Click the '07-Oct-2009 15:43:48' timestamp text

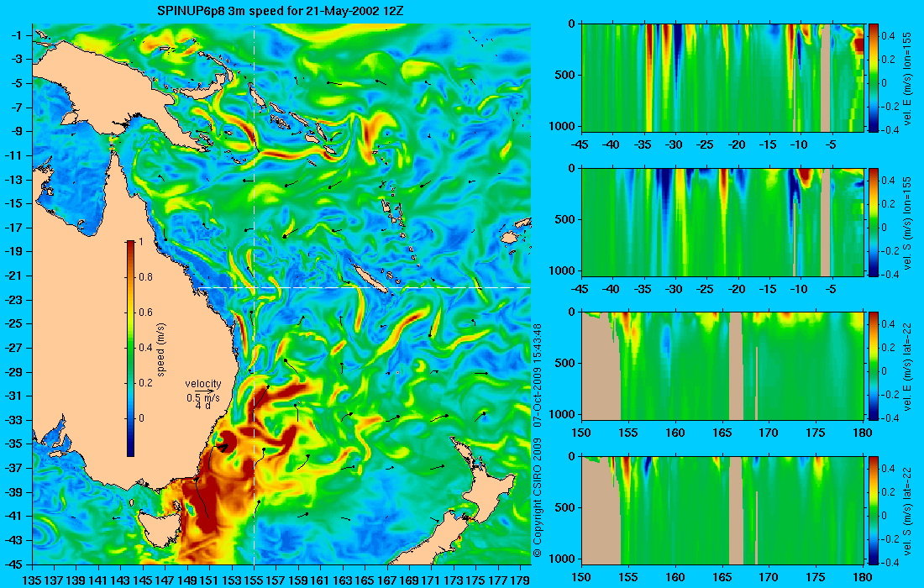pyautogui.click(x=537, y=375)
